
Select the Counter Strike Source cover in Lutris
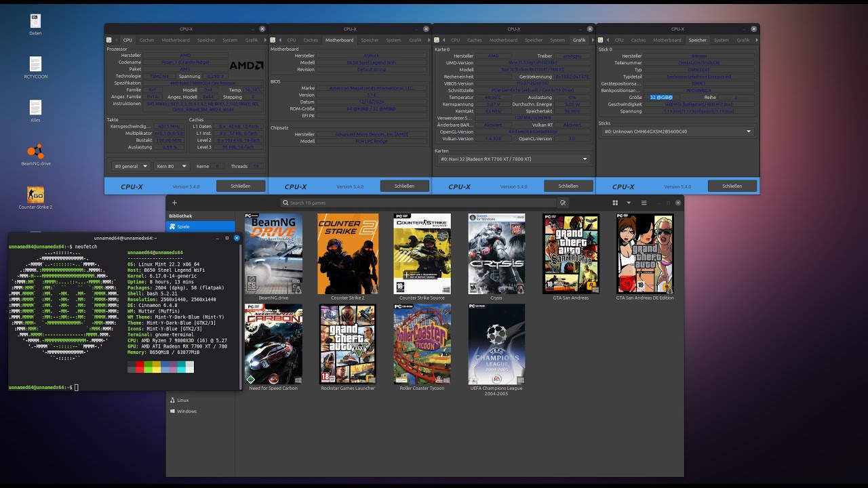pos(422,253)
